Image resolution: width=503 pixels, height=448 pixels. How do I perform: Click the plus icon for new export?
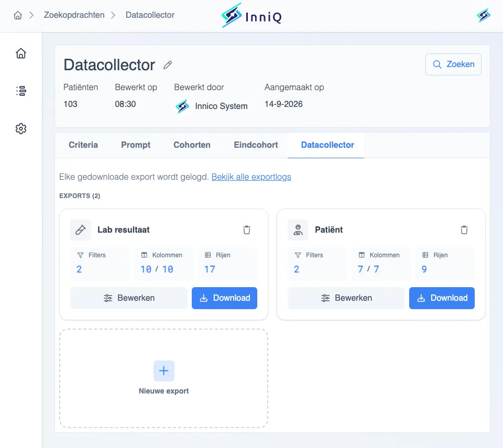point(164,370)
